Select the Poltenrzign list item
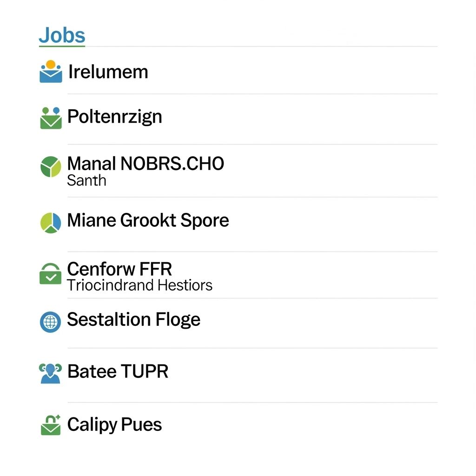 tap(114, 116)
